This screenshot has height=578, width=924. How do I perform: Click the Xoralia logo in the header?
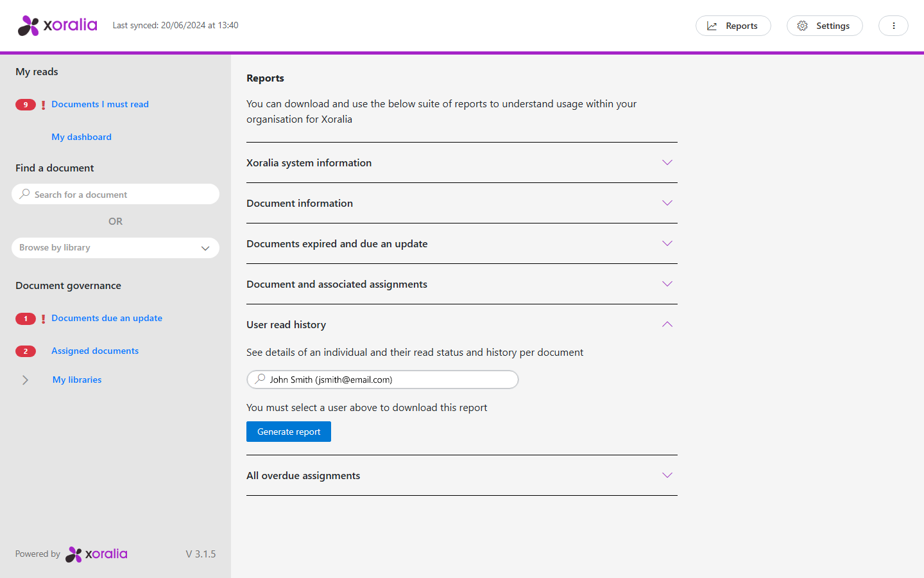[58, 26]
